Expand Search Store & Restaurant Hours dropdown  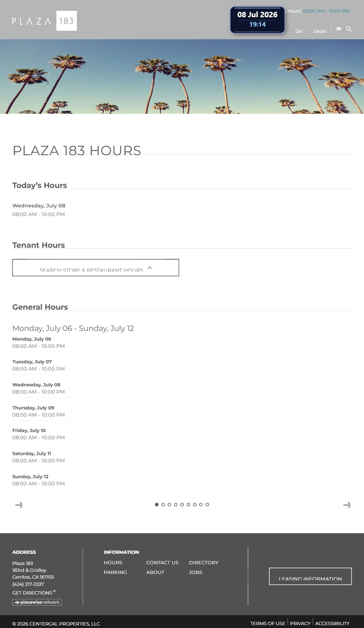96,268
